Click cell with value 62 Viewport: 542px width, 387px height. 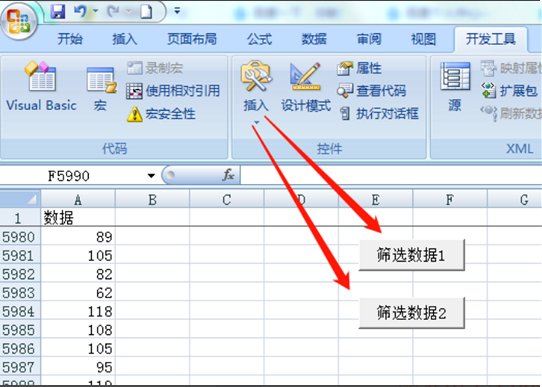pos(78,293)
